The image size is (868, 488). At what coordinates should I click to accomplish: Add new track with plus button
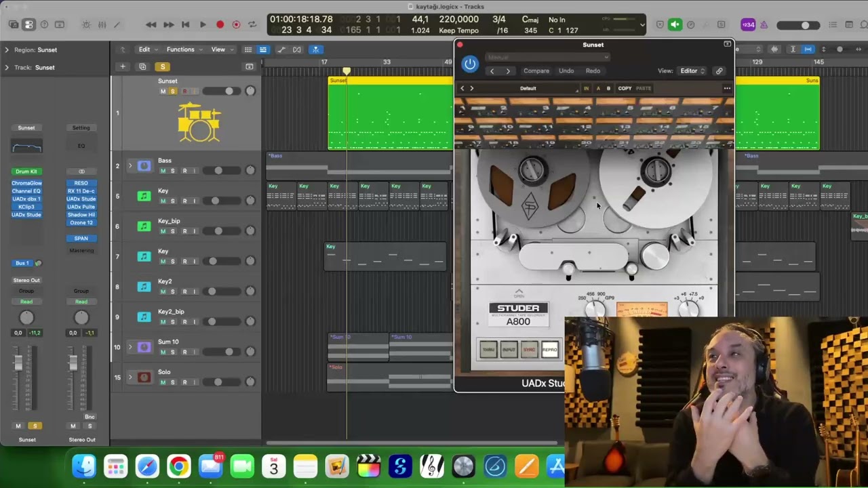click(x=123, y=66)
